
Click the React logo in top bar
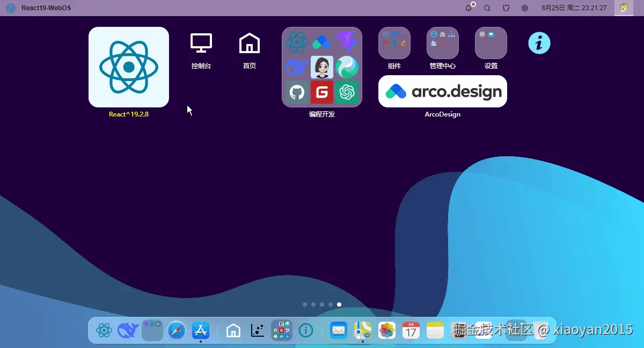point(11,8)
